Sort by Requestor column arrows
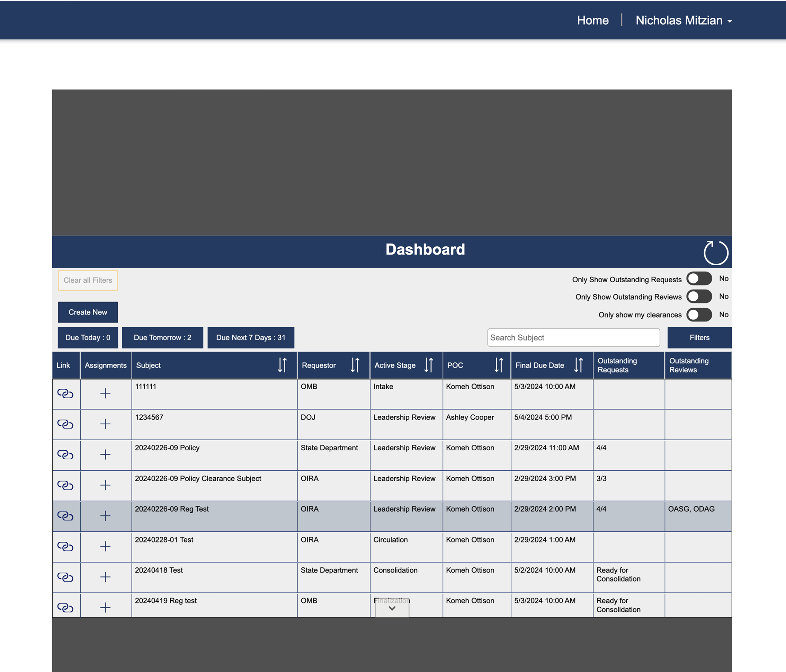The width and height of the screenshot is (786, 672). click(x=355, y=365)
